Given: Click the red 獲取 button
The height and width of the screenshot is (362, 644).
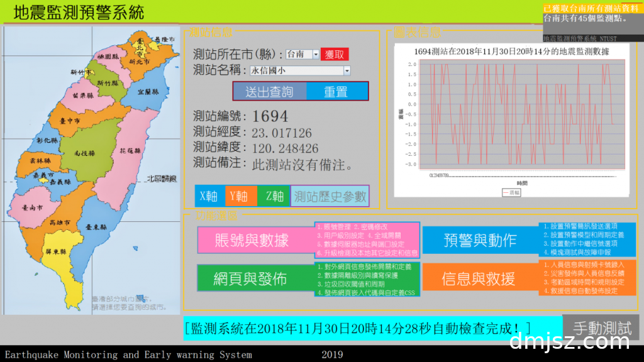Looking at the screenshot, I should [x=334, y=55].
